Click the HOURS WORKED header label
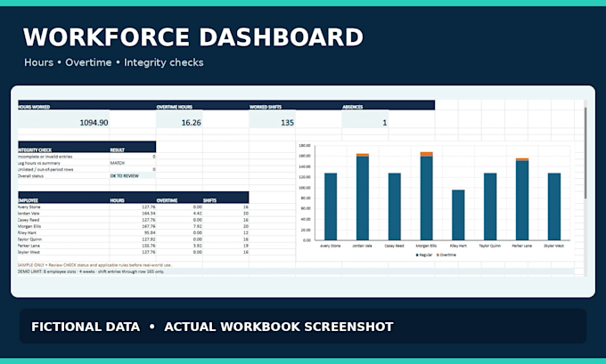Image resolution: width=606 pixels, height=364 pixels. tap(34, 107)
